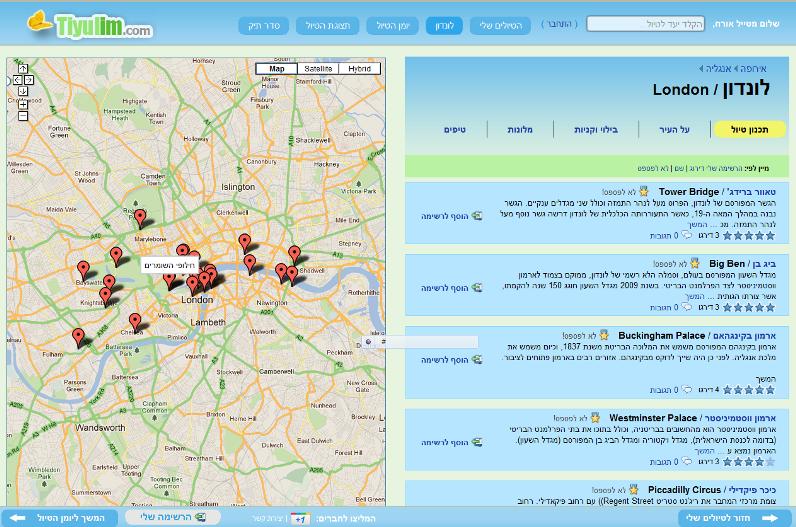Sort attractions by הרשימה שלי
The image size is (796, 527).
(723, 168)
